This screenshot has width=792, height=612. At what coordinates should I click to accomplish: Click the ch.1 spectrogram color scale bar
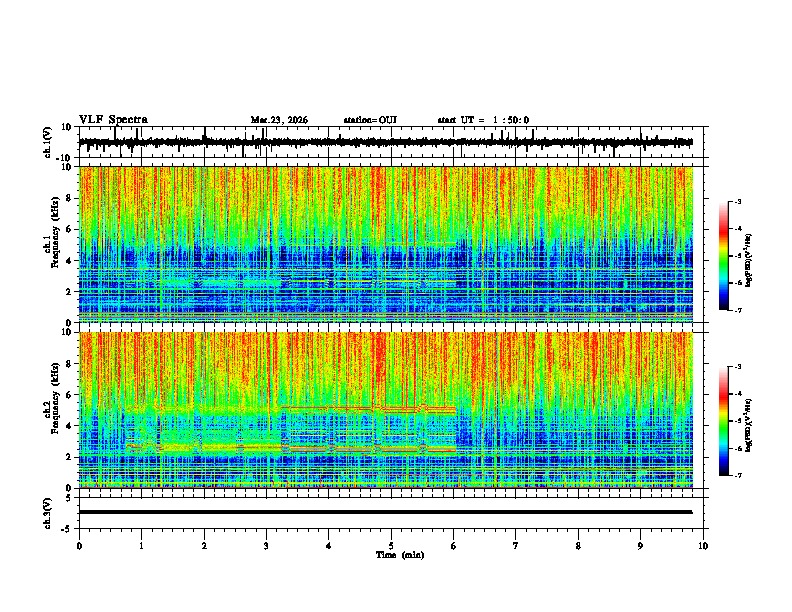click(724, 255)
